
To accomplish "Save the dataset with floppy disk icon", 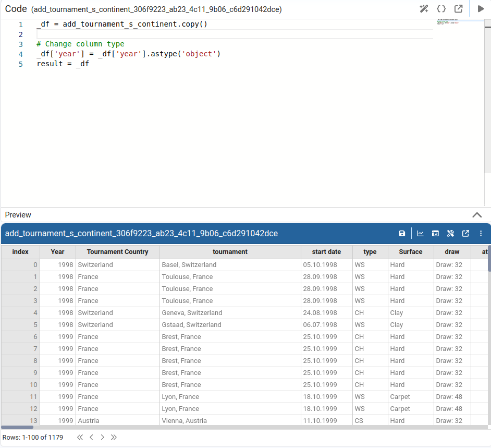I will coord(402,234).
